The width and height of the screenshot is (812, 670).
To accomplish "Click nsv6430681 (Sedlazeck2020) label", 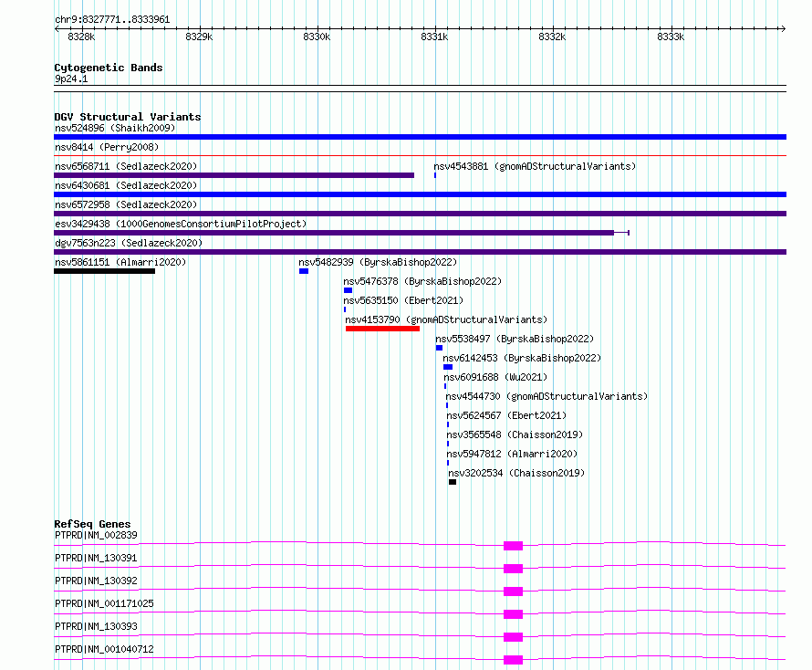I will pyautogui.click(x=126, y=185).
